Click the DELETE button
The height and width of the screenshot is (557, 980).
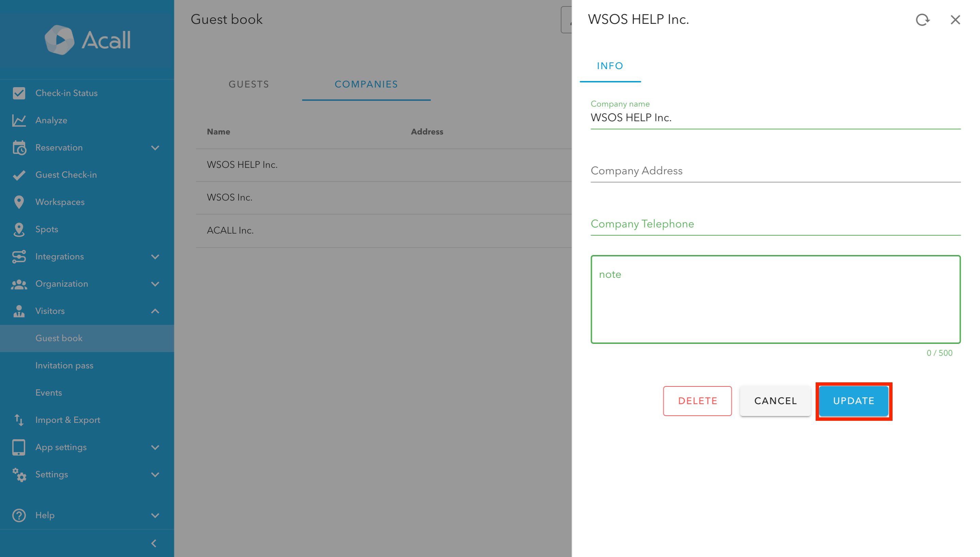[x=697, y=400]
